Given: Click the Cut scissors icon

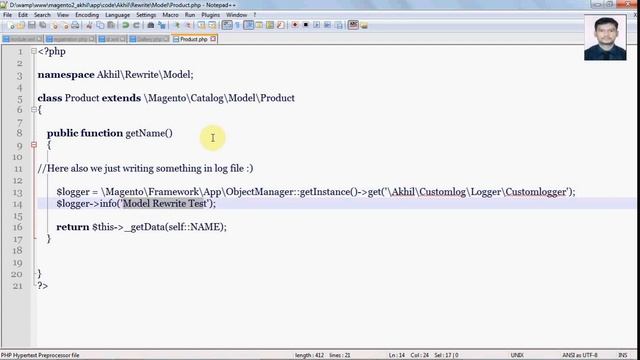Looking at the screenshot, I should 89,25.
